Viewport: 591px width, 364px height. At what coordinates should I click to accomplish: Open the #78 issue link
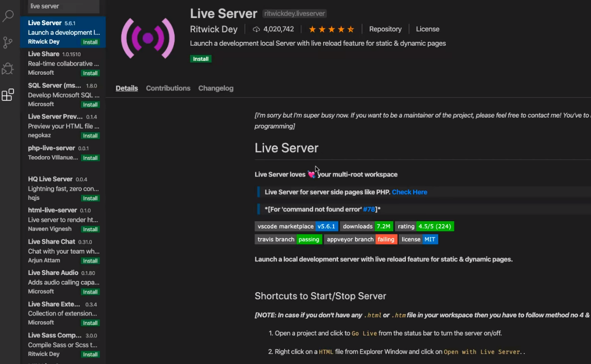(369, 209)
